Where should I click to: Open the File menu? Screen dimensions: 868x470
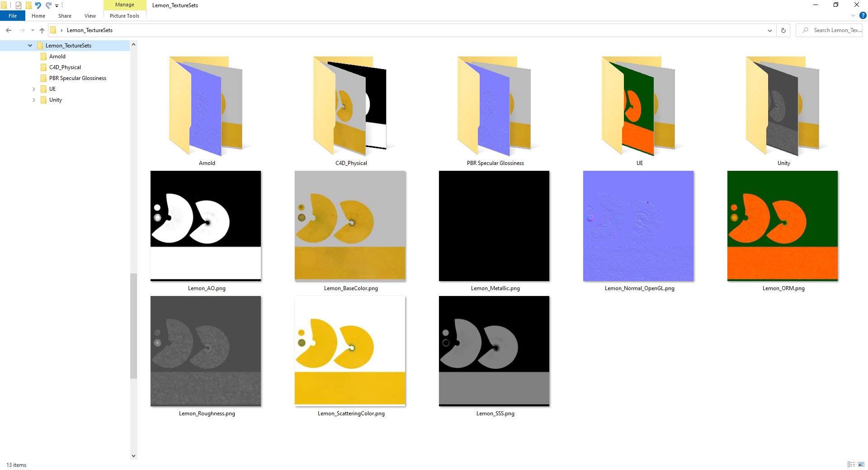click(13, 16)
